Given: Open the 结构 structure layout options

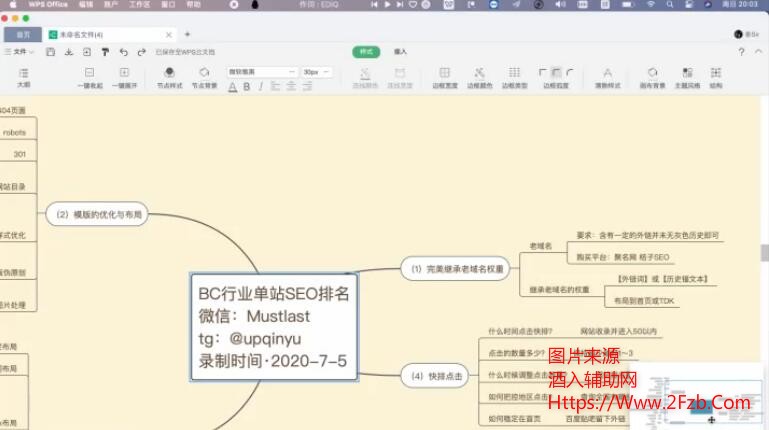Looking at the screenshot, I should tap(716, 77).
